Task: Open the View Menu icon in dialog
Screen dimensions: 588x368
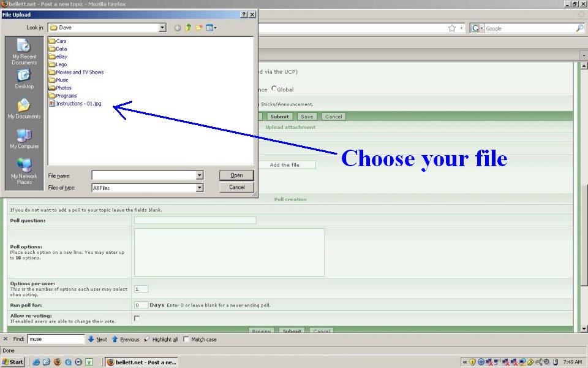Action: point(211,28)
